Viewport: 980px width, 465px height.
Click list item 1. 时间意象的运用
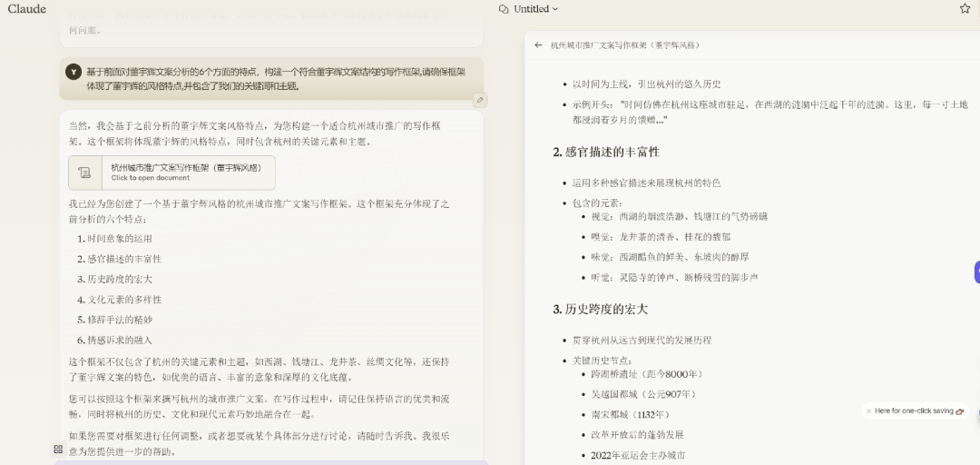point(115,239)
